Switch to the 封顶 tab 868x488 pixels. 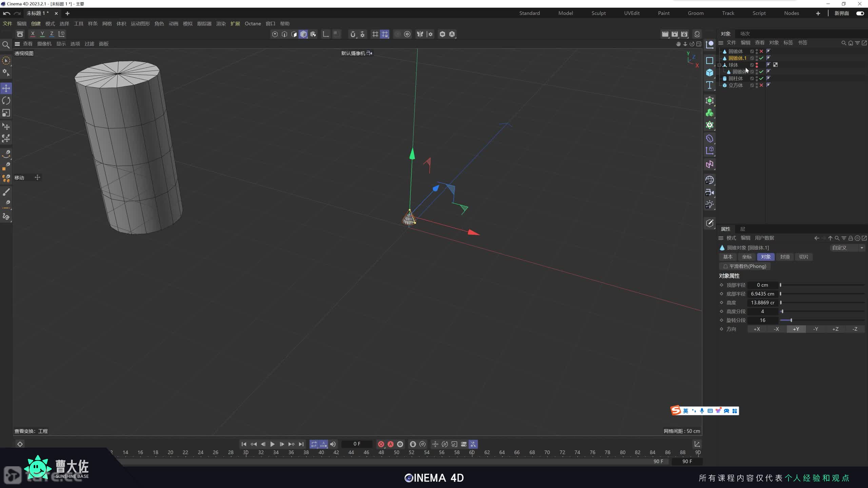[x=785, y=257]
